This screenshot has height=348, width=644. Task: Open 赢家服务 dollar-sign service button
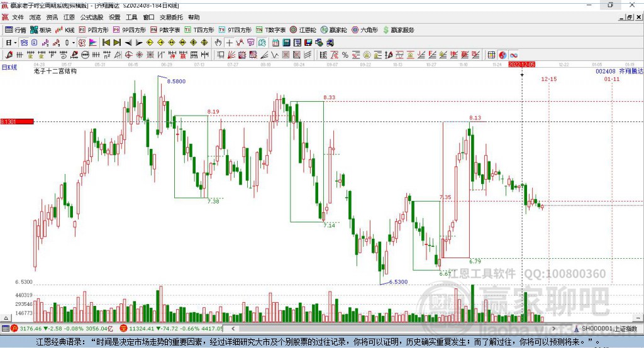(398, 30)
